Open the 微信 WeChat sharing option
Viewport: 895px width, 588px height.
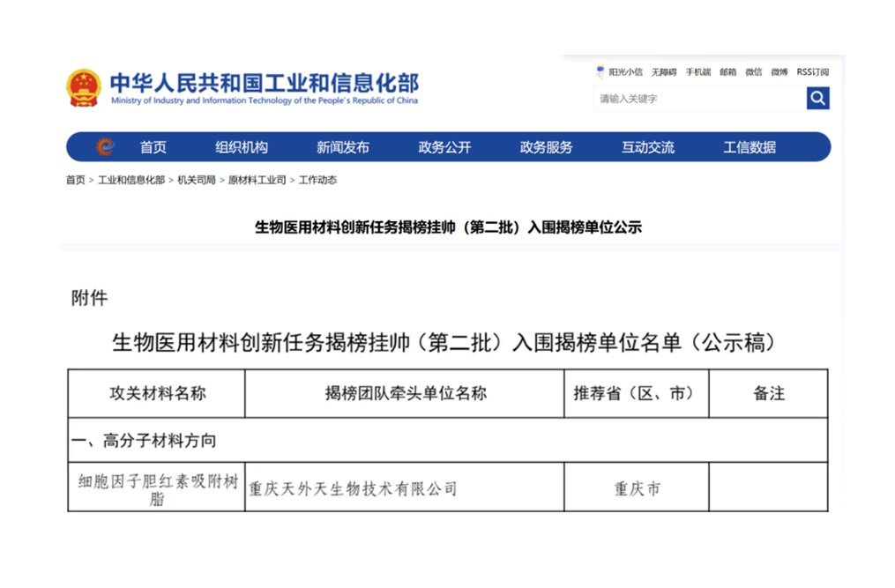(x=752, y=71)
